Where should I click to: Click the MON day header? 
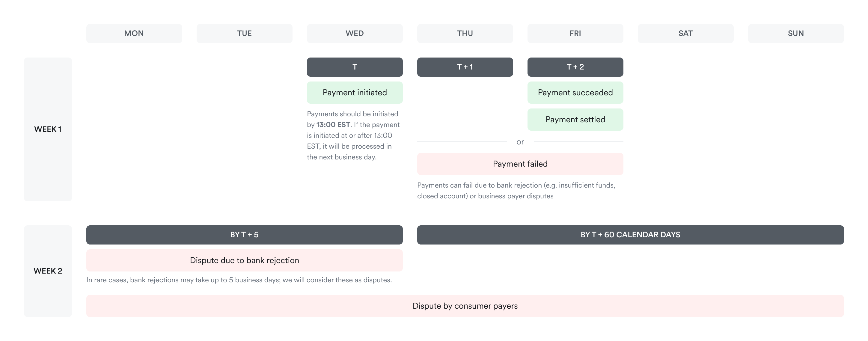click(x=134, y=33)
